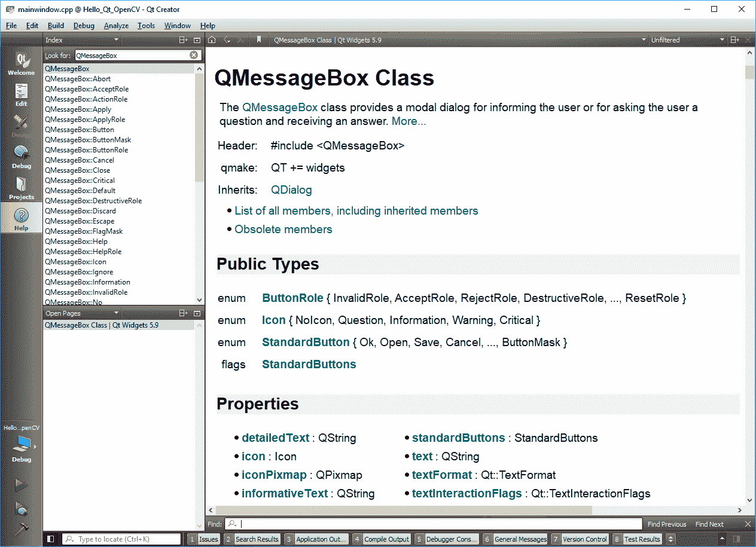
Task: Click the Build hammer icon
Action: [22, 528]
